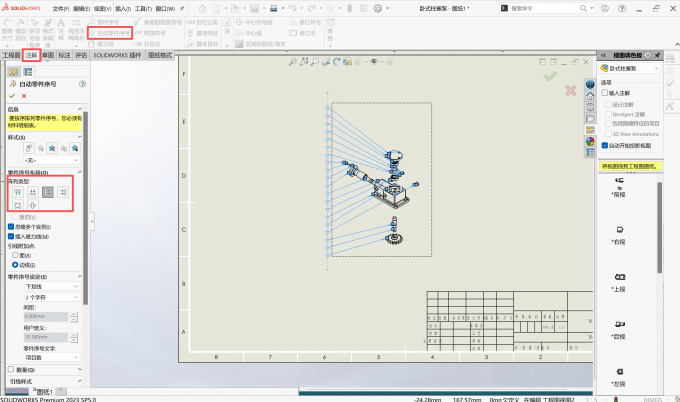Toggle the 忽略多个实例 checkbox
The image size is (680, 402).
click(x=11, y=227)
